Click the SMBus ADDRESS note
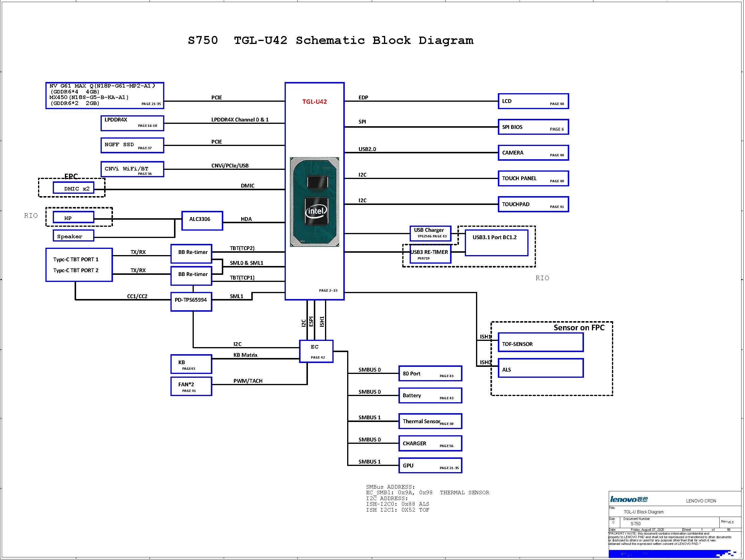 (x=390, y=487)
